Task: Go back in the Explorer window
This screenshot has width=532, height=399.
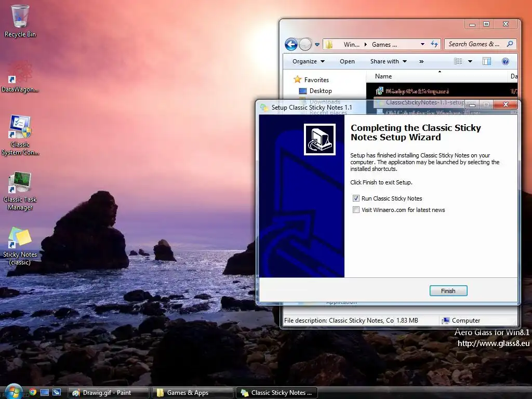Action: coord(291,45)
